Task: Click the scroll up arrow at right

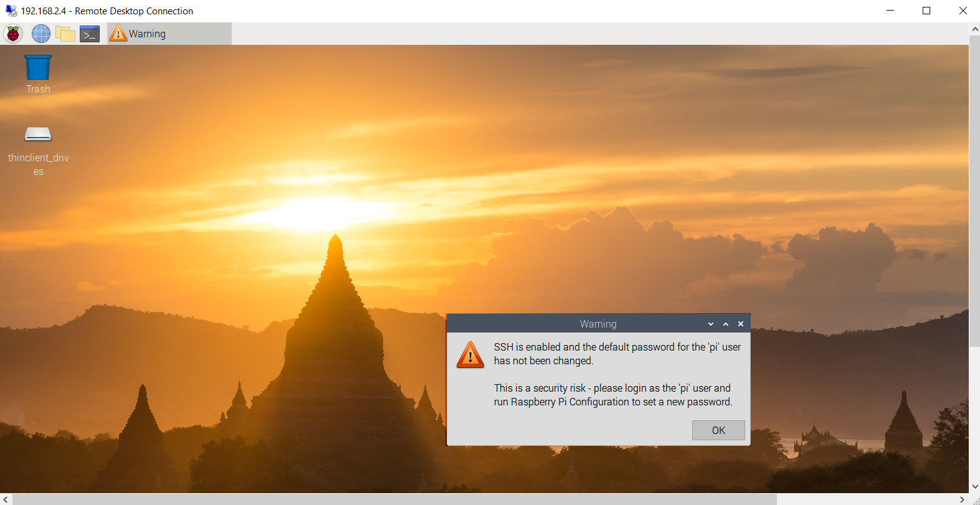Action: [974, 29]
